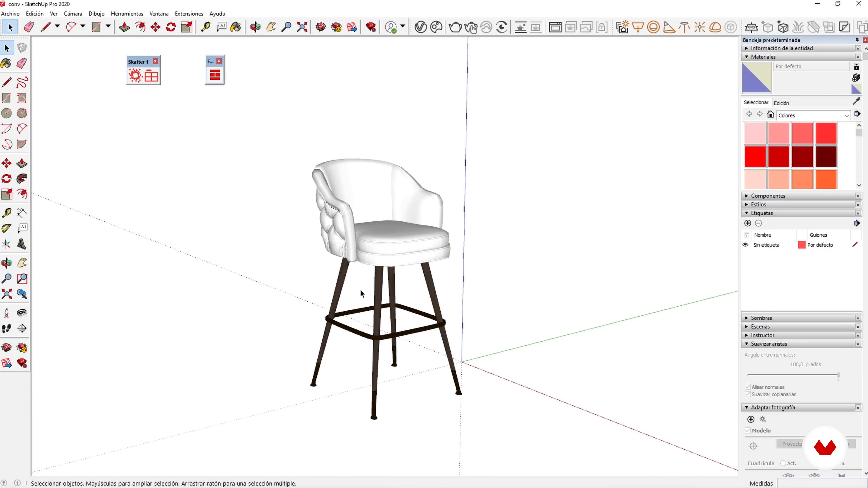Open the Extensiones menu
868x488 pixels.
coord(189,14)
